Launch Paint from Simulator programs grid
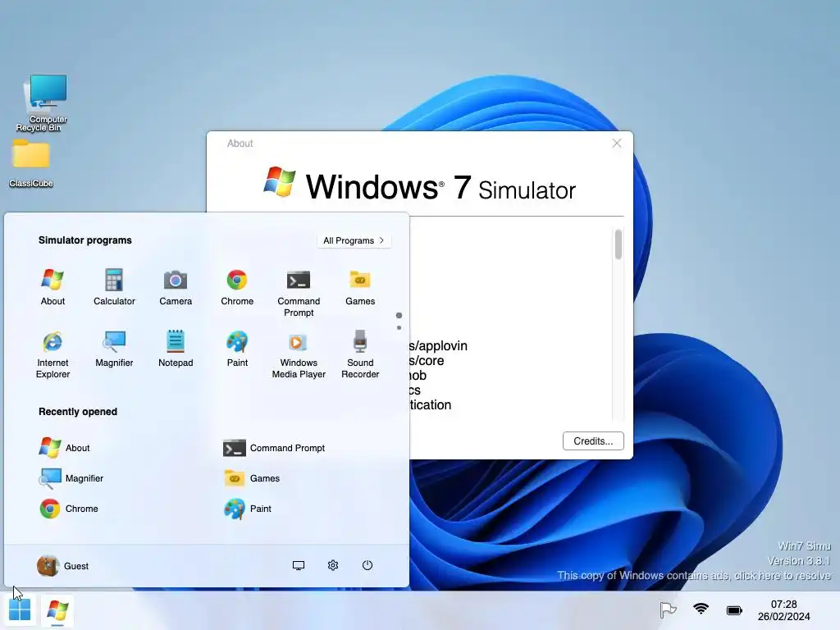Screen dimensions: 840x630 point(237,349)
